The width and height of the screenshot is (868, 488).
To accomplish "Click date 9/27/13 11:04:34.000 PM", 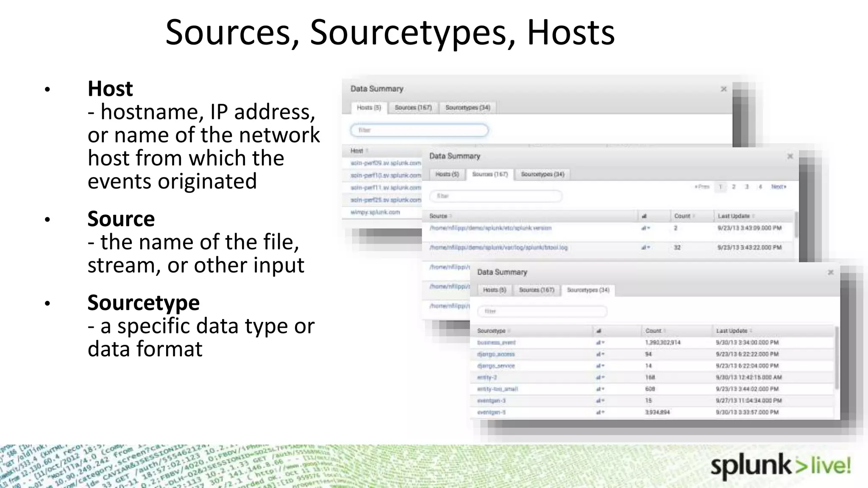I will tap(749, 401).
